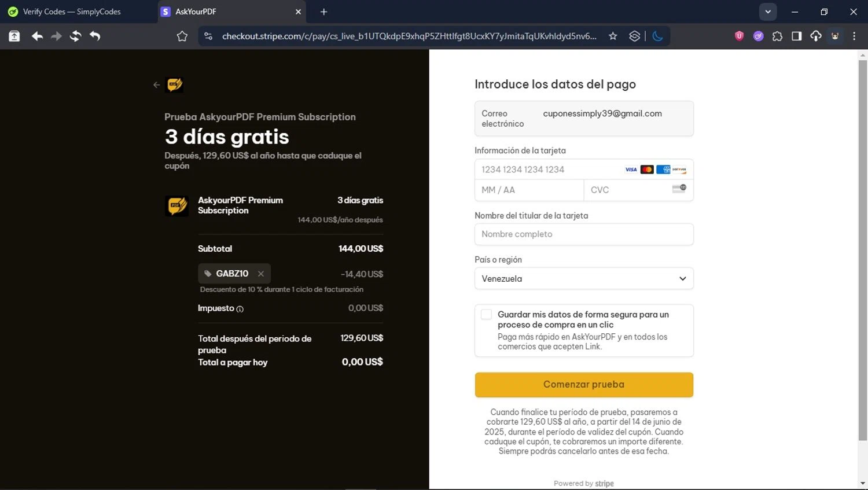Bookmark page with the star outline icon
868x490 pixels.
tap(182, 36)
